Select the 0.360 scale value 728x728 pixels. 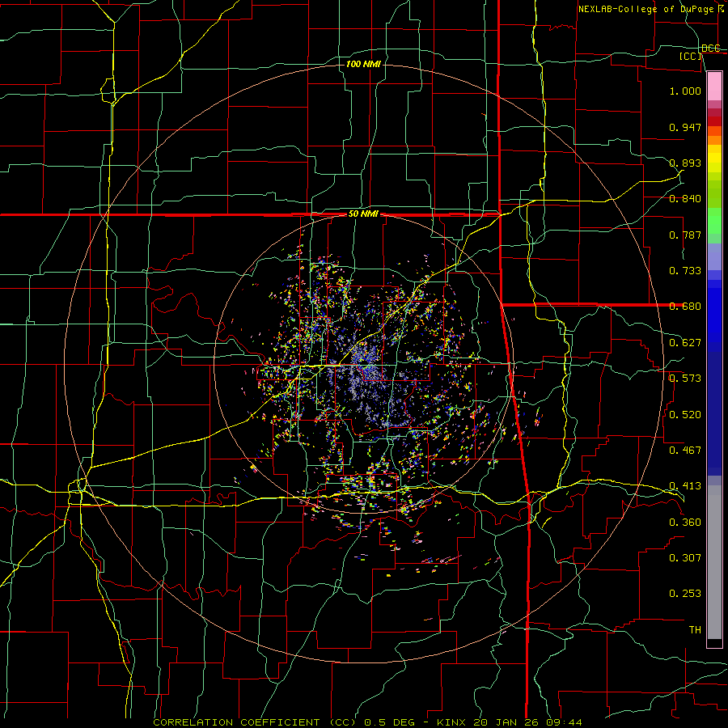click(x=685, y=523)
